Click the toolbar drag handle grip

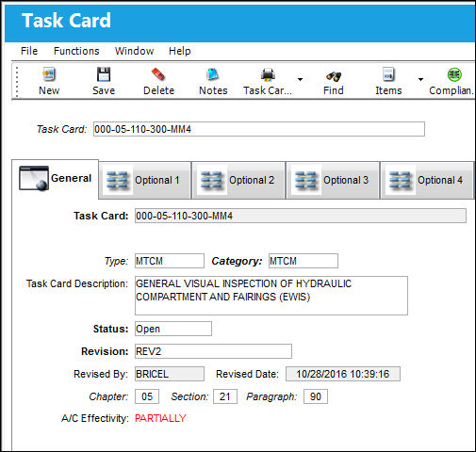coord(17,82)
